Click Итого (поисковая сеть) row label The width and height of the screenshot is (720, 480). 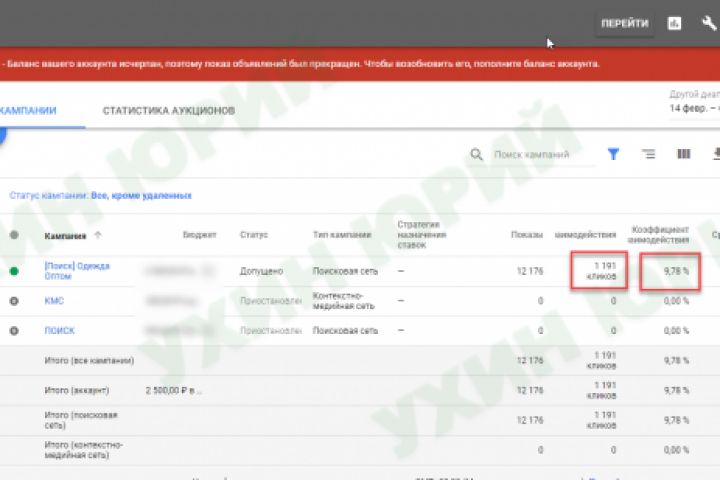(x=81, y=420)
